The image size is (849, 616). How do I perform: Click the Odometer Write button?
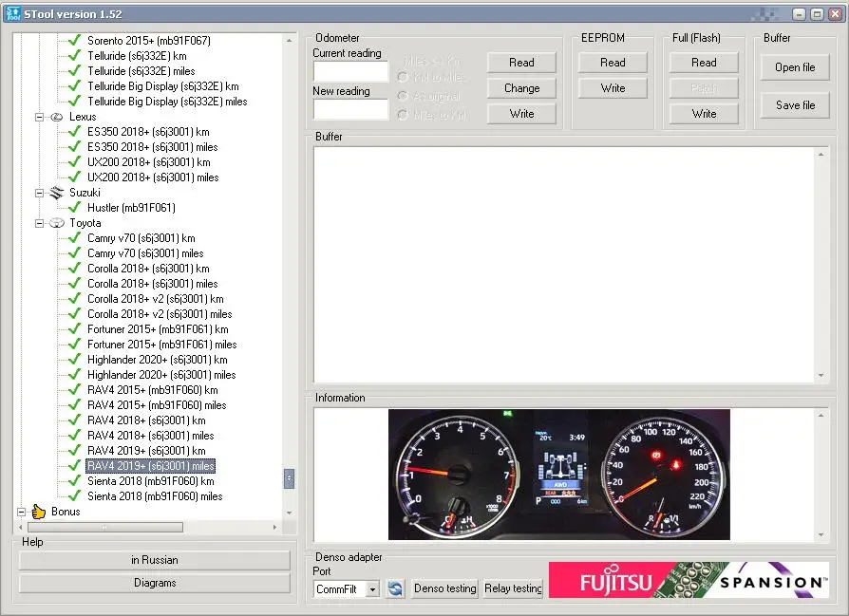(x=521, y=114)
